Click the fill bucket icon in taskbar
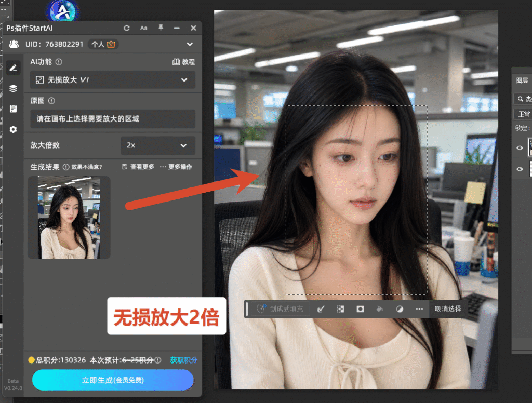 [380, 308]
